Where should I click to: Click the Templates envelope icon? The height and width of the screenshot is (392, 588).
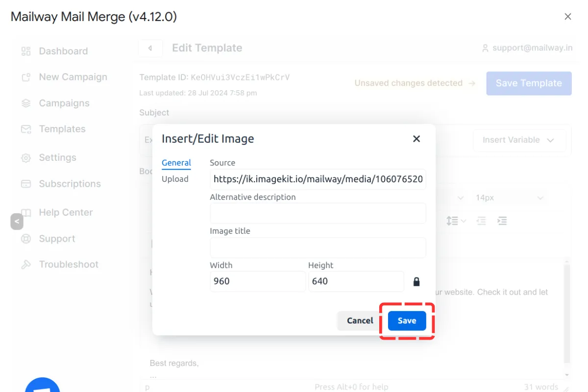pos(26,129)
